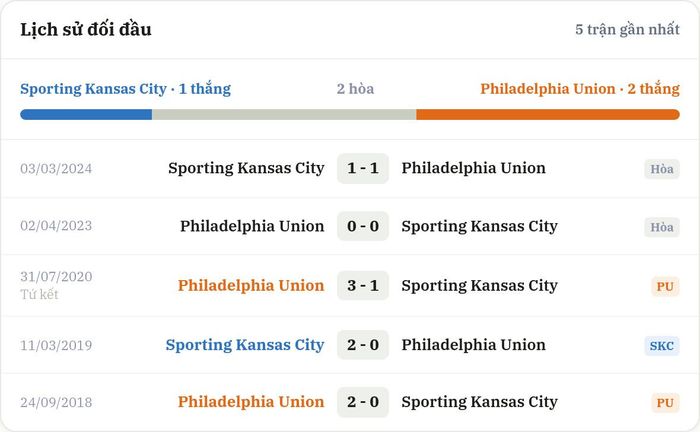
Task: Click the orange Philadelphia Union wins bar segment
Action: [548, 115]
